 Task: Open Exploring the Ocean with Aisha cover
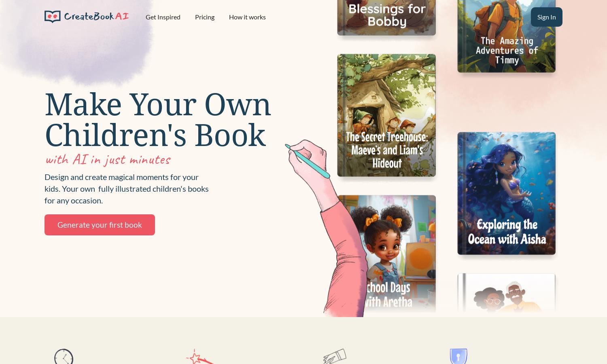[x=507, y=193]
